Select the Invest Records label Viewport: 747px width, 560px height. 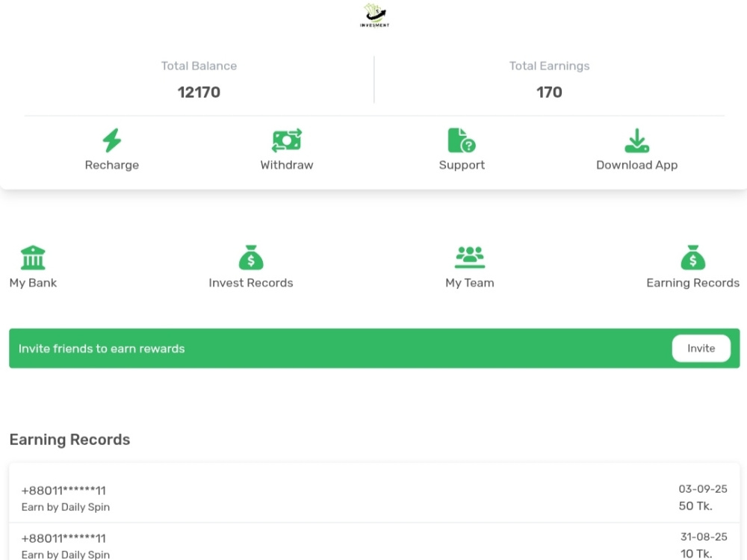pos(251,283)
